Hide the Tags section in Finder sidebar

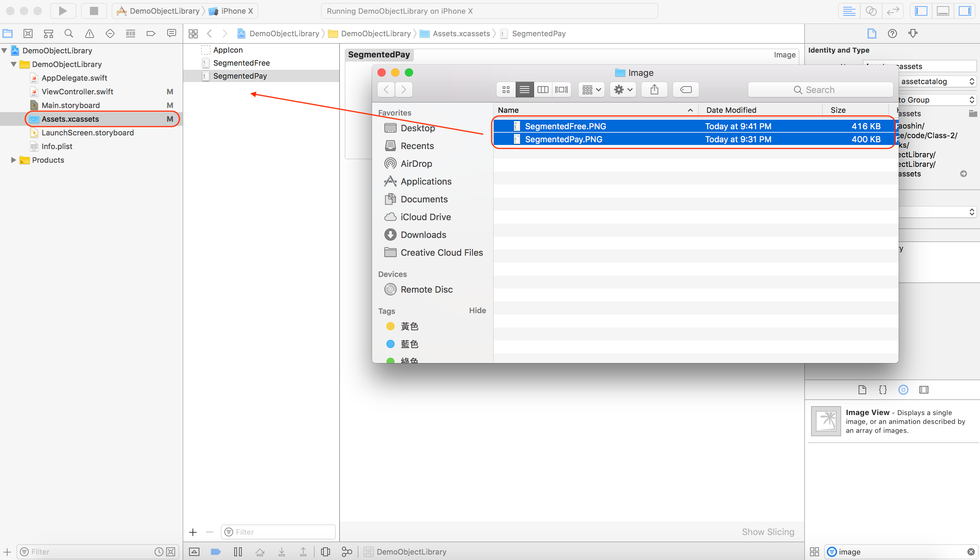pos(477,310)
